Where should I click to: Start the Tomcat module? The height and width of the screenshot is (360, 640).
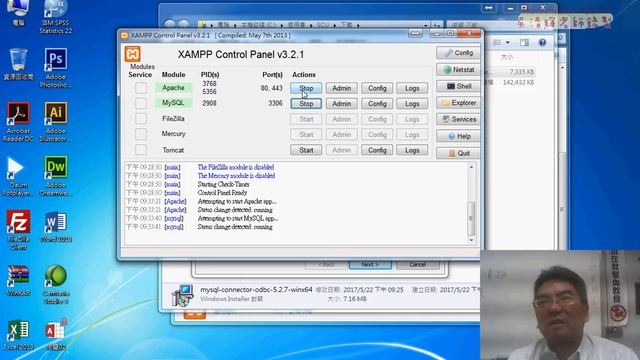[x=306, y=150]
